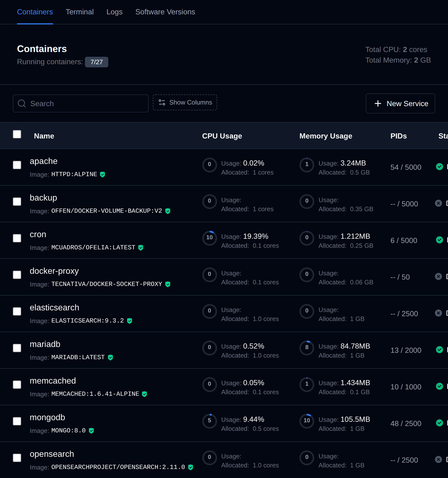Check the backup container checkbox
This screenshot has width=448, height=478.
(x=17, y=202)
